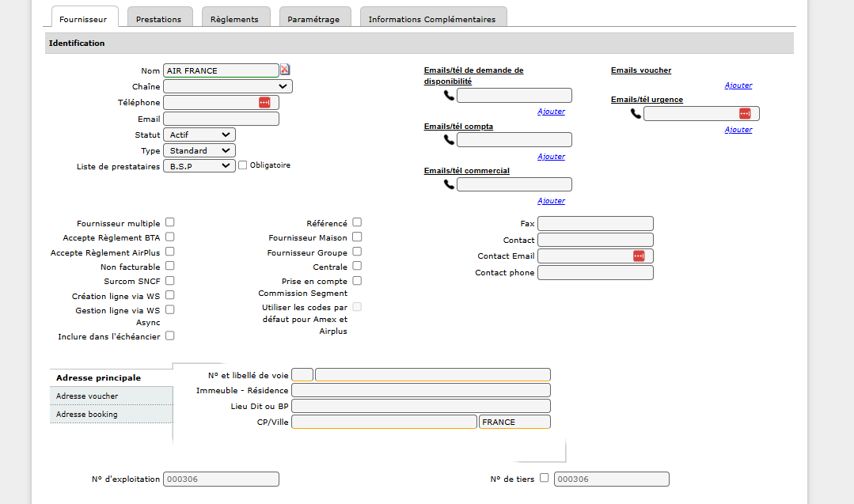
Task: Go to the Paramétrage tab
Action: pos(314,17)
